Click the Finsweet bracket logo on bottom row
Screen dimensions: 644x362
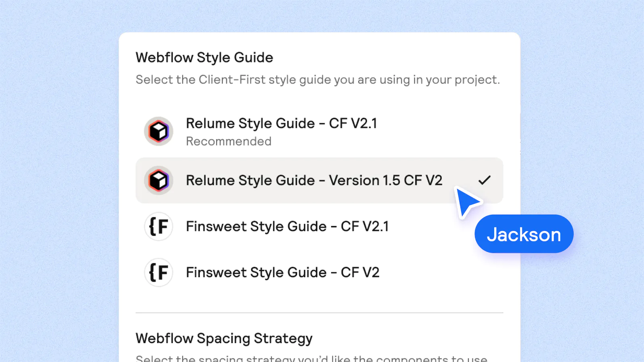click(158, 272)
